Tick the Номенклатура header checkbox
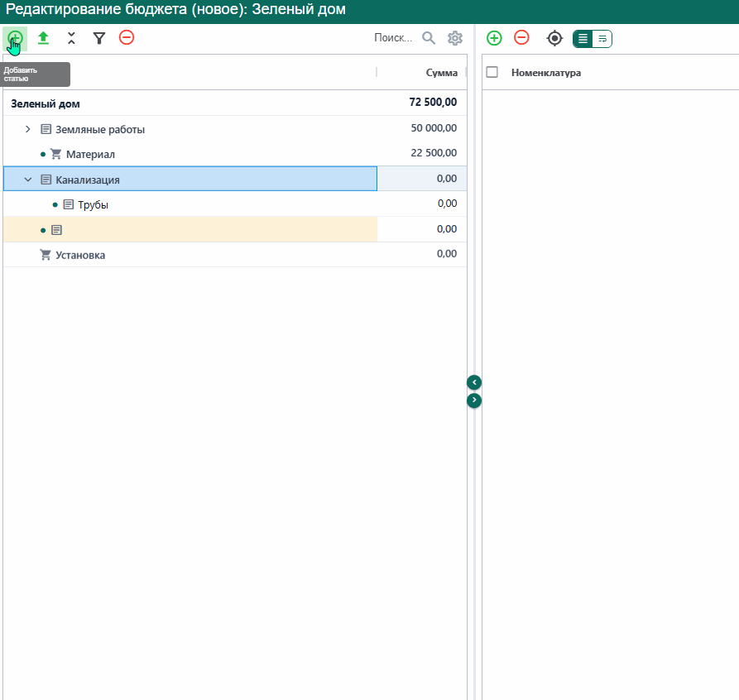The width and height of the screenshot is (739, 700). click(x=492, y=72)
